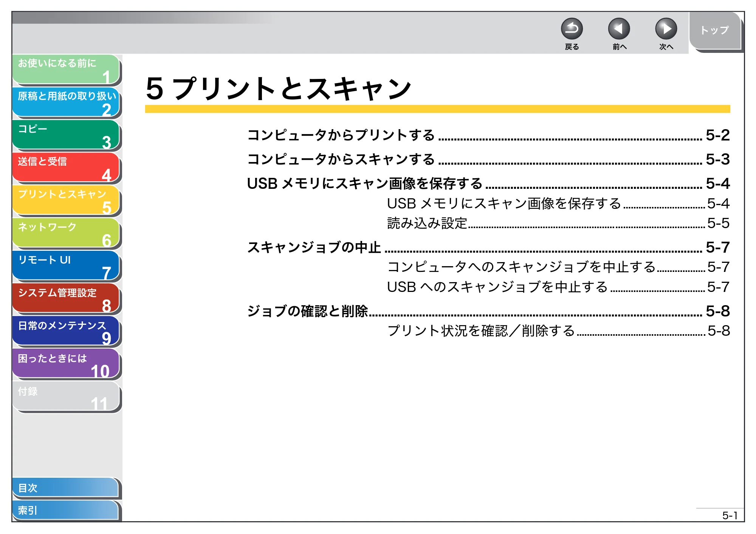
Task: Open chapter 9 日常のメンテナンス tab
Action: click(66, 331)
